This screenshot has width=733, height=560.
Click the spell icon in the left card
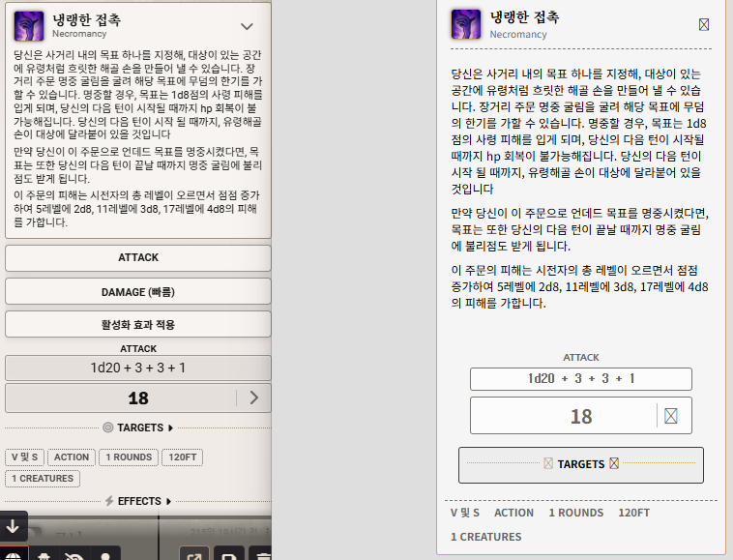(29, 26)
